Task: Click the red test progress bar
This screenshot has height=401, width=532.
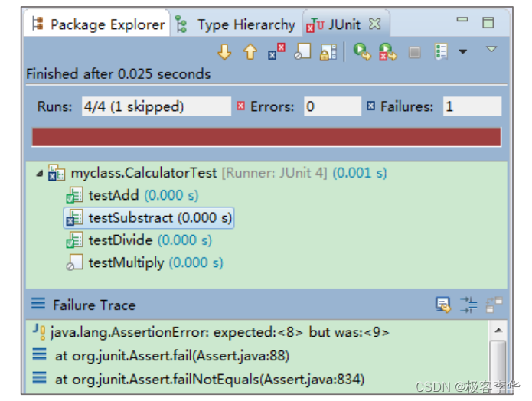Action: [x=266, y=137]
